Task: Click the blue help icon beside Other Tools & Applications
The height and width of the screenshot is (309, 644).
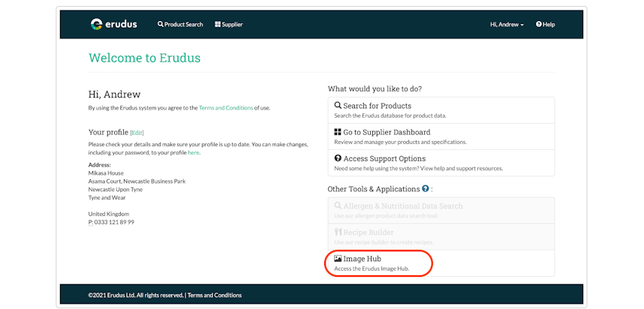Action: tap(425, 189)
